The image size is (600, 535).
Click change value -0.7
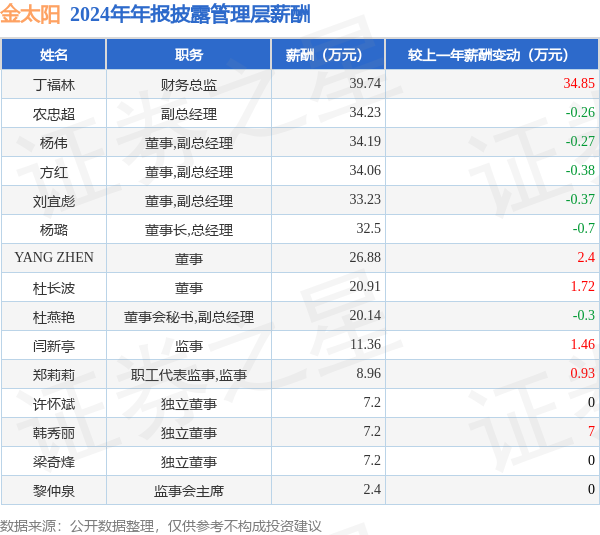(x=584, y=228)
